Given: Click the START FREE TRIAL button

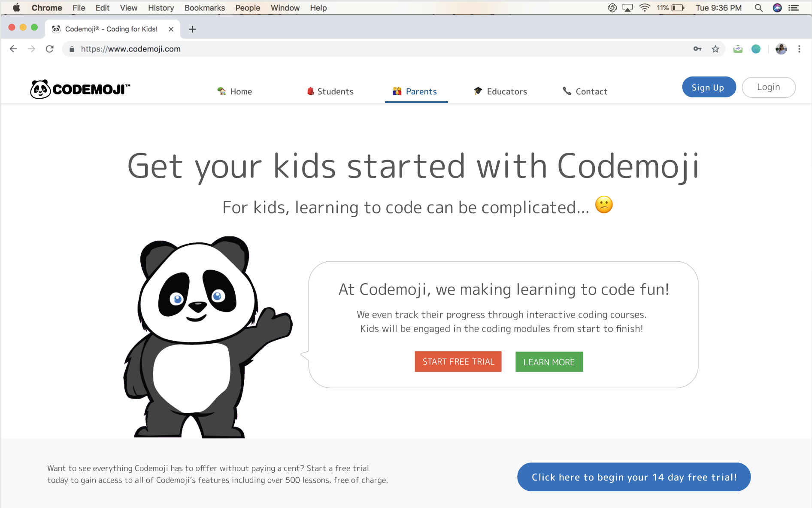Looking at the screenshot, I should pyautogui.click(x=458, y=361).
